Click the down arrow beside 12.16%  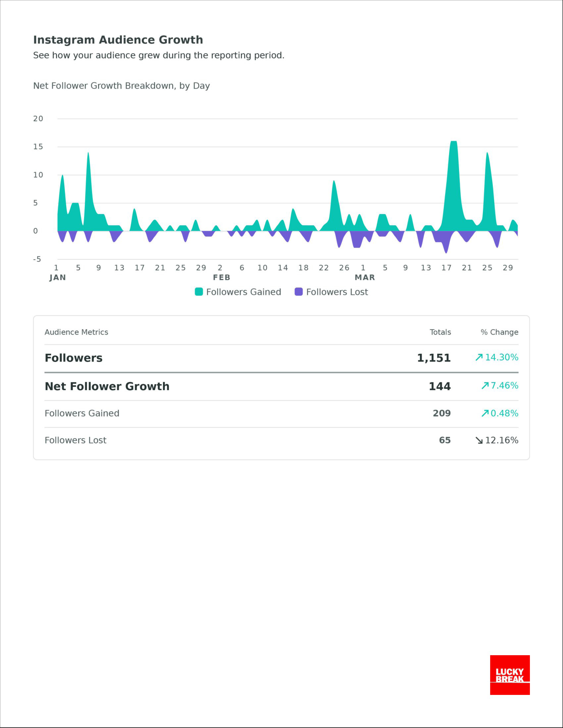click(479, 440)
